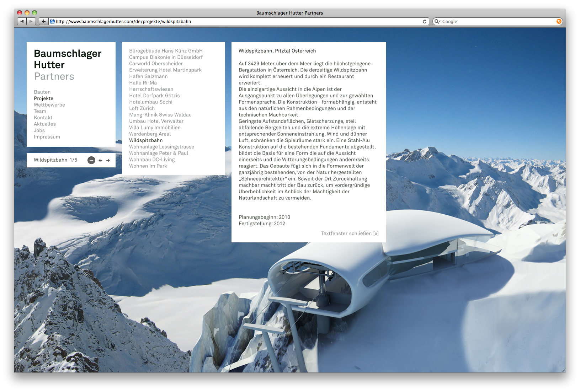Open project Wohnanlage Lessingstrasse
Viewport: 580px width, 392px height.
(161, 147)
